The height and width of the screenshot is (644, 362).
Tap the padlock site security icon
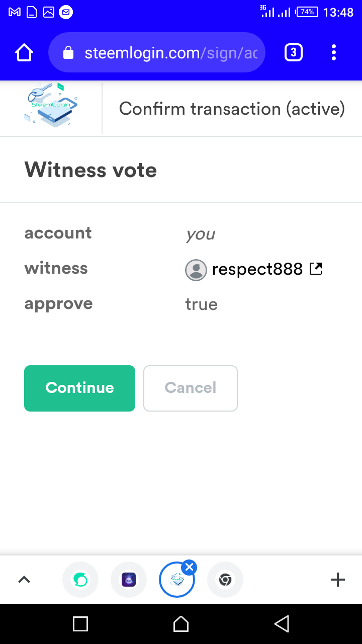coord(68,53)
